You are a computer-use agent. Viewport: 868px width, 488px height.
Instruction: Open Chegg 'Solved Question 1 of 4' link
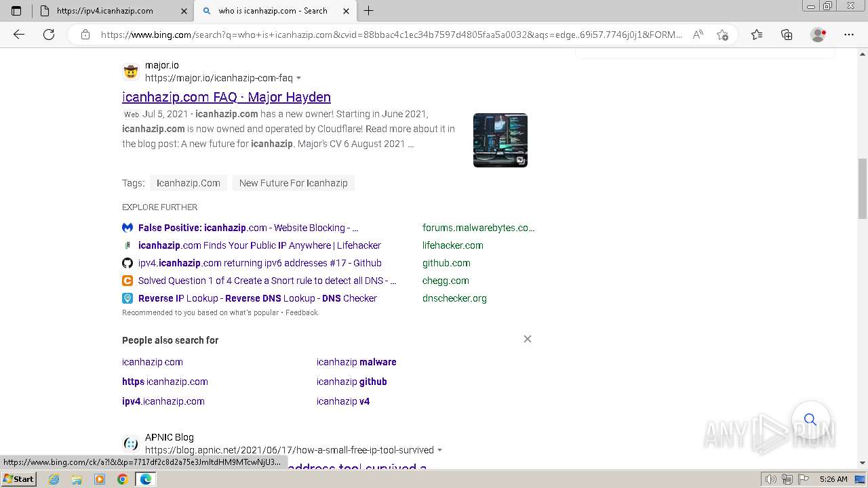tap(267, 281)
